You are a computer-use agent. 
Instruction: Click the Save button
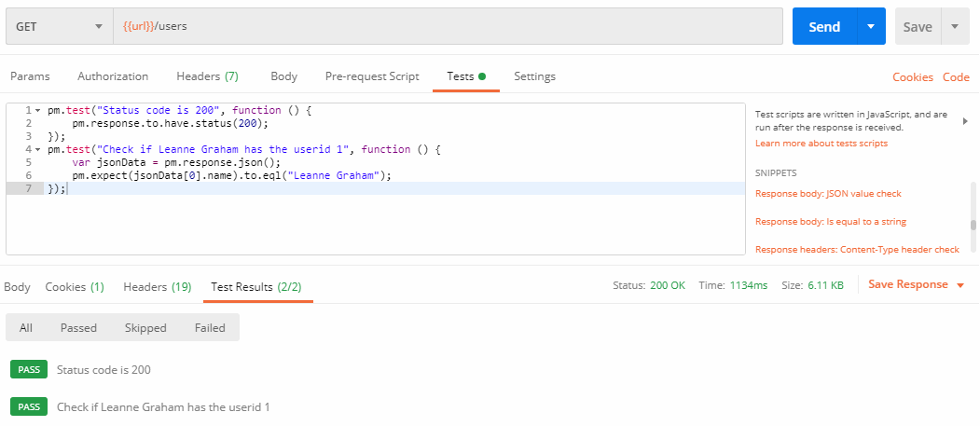[917, 27]
